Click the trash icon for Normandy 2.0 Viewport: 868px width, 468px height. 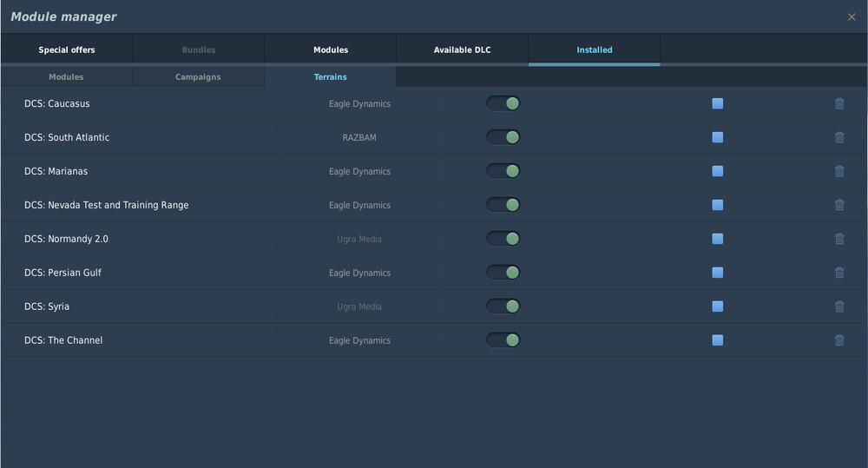pyautogui.click(x=839, y=239)
